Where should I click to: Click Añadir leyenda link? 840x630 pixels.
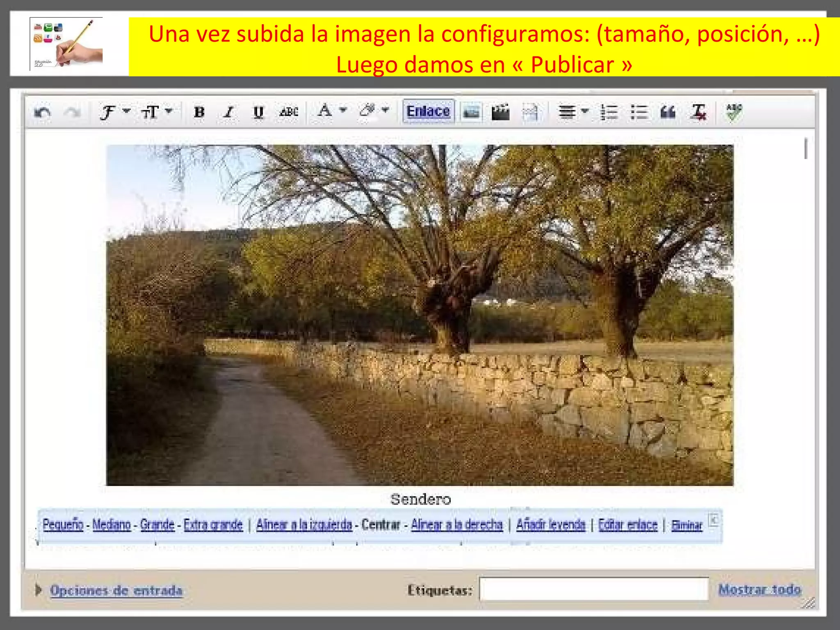click(551, 525)
